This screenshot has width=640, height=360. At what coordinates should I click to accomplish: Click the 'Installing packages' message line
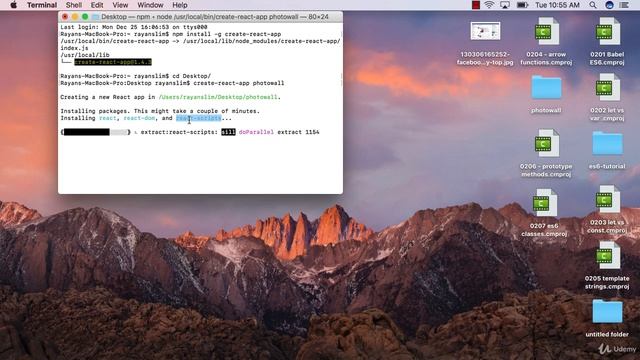click(160, 111)
